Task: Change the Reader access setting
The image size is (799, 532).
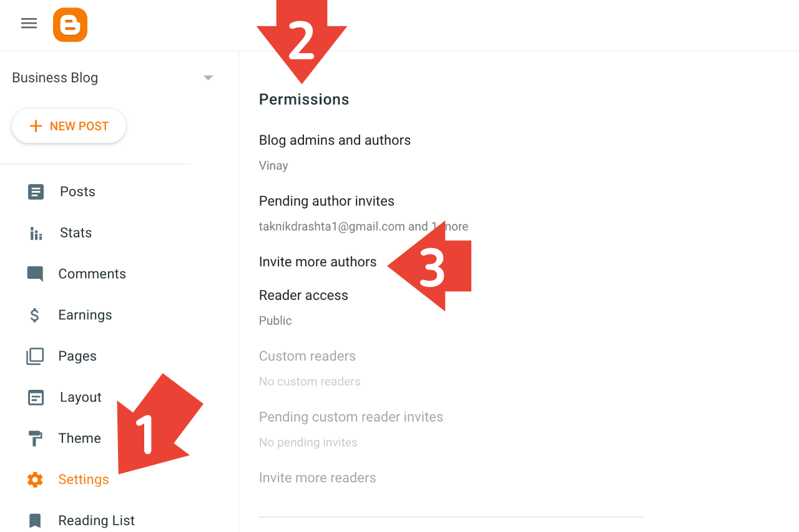Action: click(x=303, y=307)
